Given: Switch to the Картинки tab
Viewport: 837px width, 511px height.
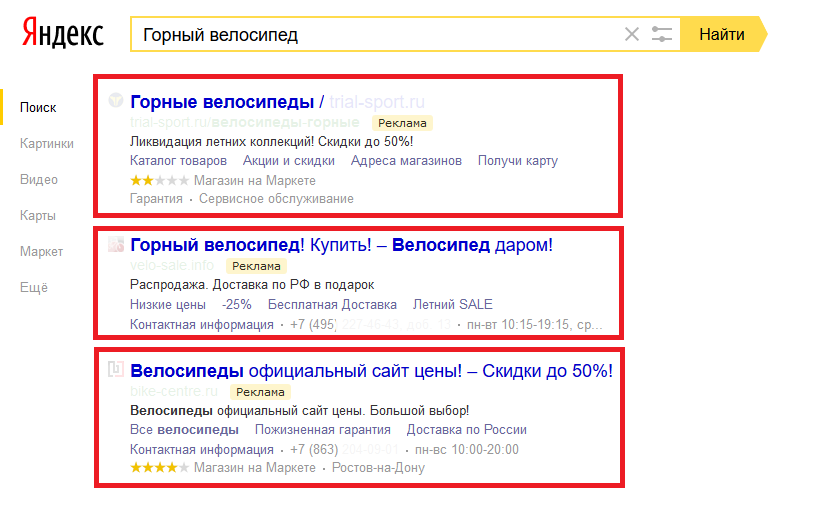Looking at the screenshot, I should [46, 144].
